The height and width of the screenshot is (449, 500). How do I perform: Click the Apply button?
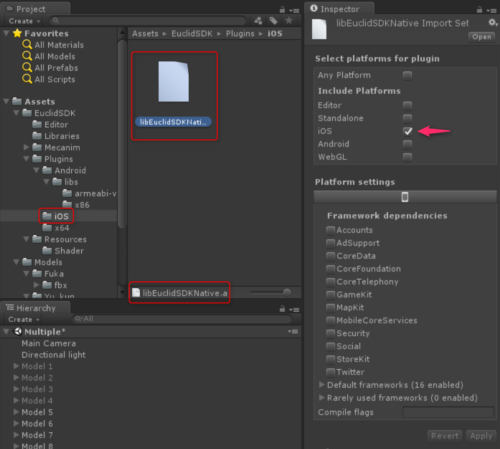pos(481,436)
